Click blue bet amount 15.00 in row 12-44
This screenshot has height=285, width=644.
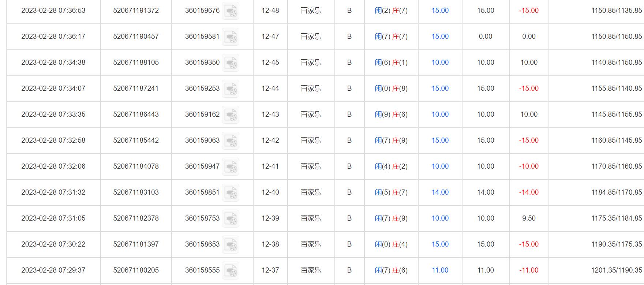[x=440, y=89]
